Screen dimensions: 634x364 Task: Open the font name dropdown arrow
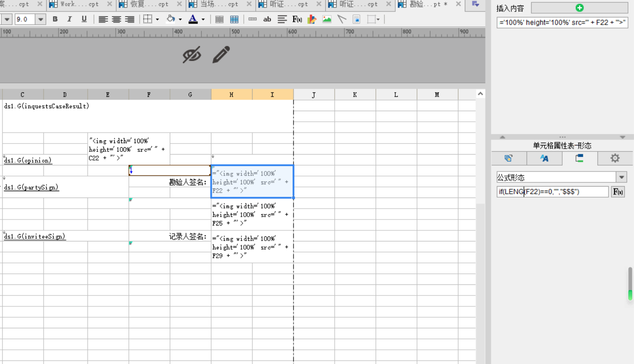coord(7,19)
